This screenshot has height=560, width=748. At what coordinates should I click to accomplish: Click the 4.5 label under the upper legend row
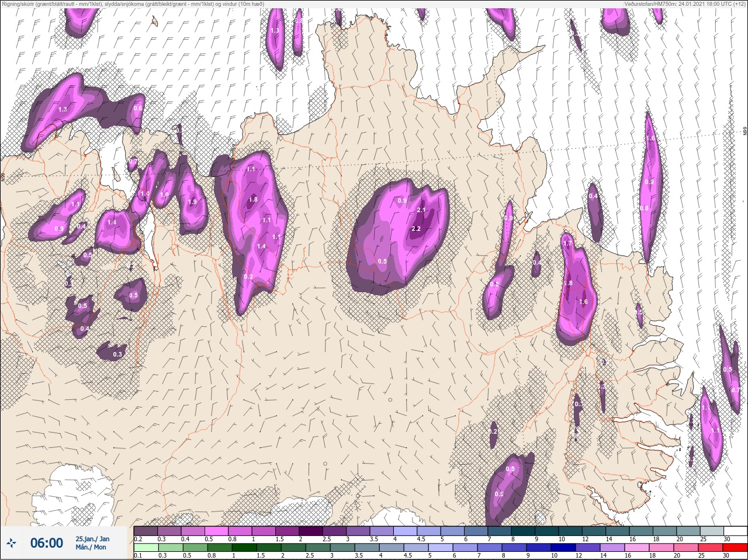(421, 538)
